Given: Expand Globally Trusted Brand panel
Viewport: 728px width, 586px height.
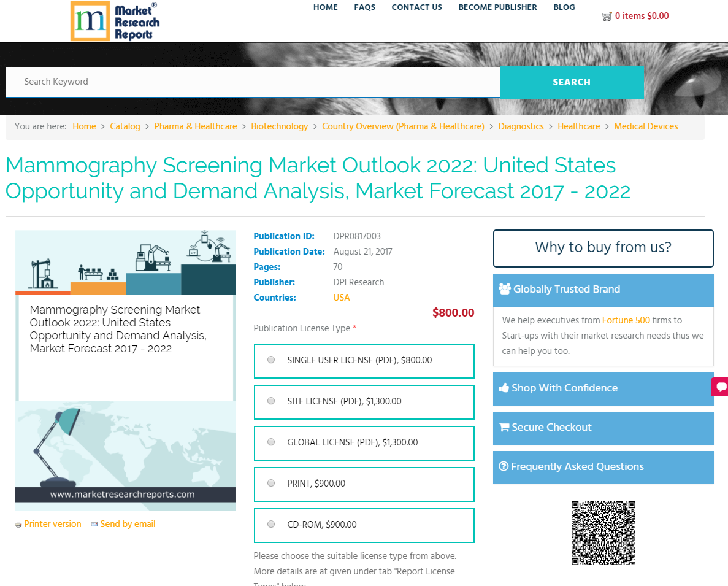Looking at the screenshot, I should click(603, 290).
